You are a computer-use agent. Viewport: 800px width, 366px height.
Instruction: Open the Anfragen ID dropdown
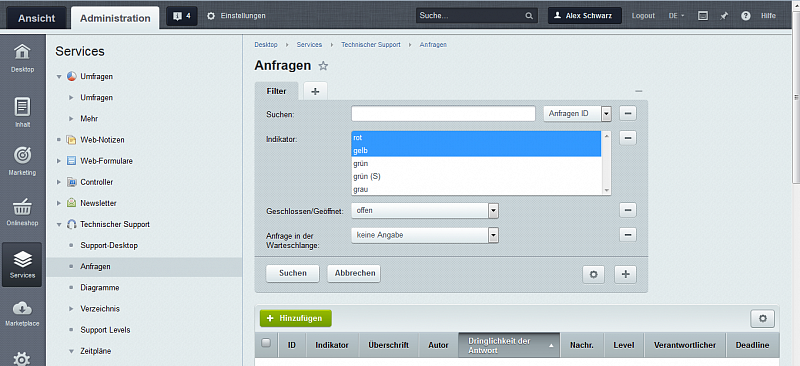pyautogui.click(x=577, y=114)
